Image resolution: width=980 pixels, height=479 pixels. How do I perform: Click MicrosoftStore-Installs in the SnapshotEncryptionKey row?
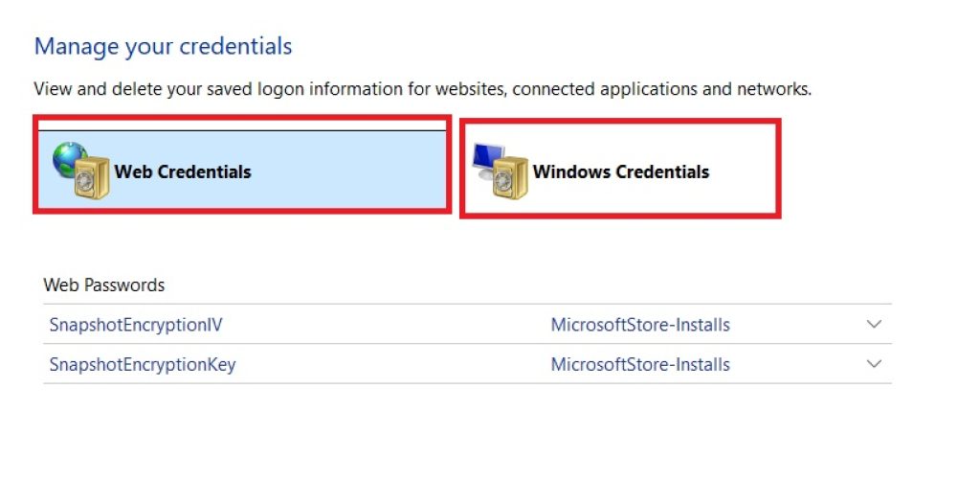tap(640, 365)
